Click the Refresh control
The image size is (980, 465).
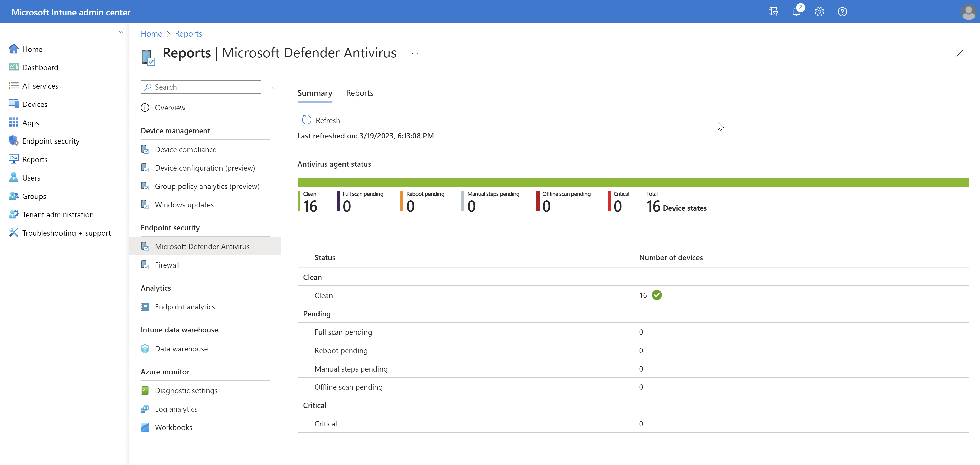click(321, 120)
